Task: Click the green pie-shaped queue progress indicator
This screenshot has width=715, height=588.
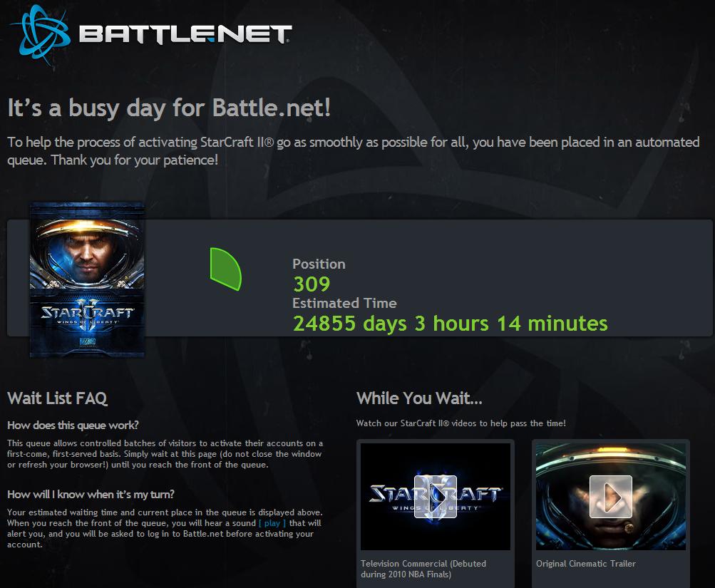Action: pos(225,269)
